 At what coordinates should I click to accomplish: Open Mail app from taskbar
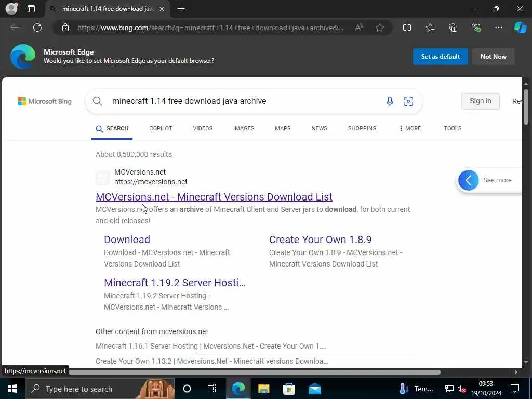[x=314, y=389]
